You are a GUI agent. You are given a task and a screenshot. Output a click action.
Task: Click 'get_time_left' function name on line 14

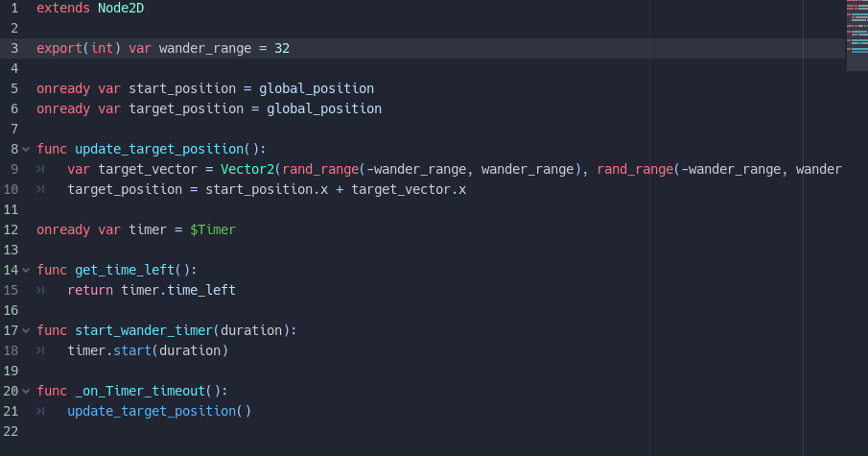(125, 270)
